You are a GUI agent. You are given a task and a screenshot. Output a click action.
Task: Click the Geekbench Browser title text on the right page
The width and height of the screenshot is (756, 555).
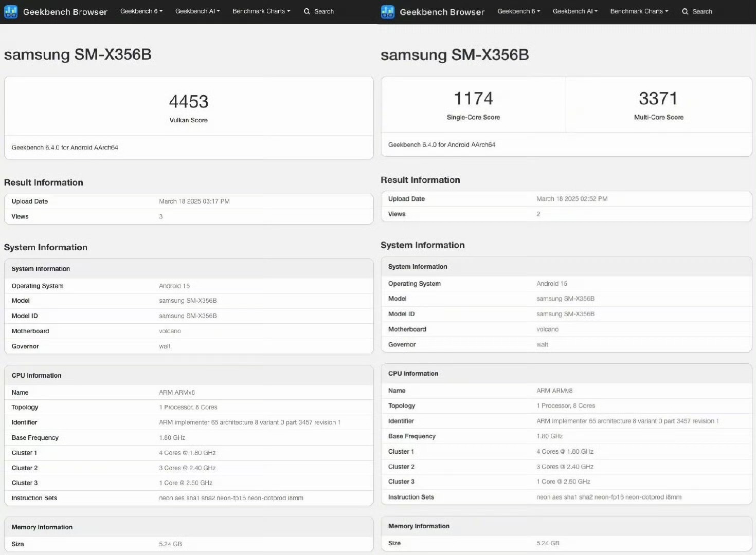point(442,12)
